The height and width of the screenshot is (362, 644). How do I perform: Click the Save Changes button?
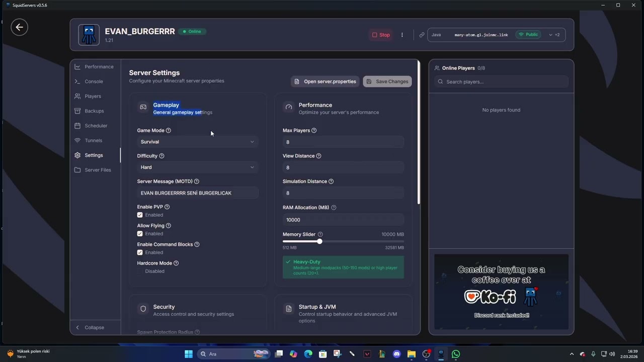(387, 81)
